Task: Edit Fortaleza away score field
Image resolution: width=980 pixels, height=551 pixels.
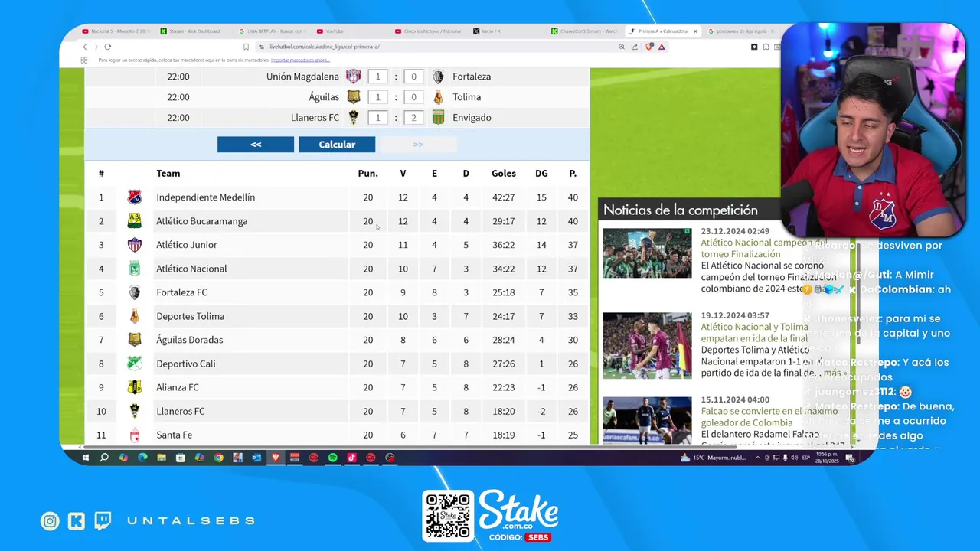Action: click(414, 77)
